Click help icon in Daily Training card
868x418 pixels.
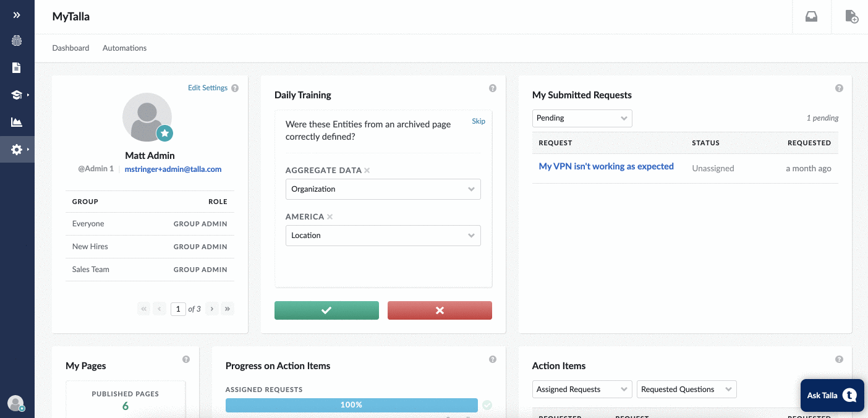pos(493,88)
